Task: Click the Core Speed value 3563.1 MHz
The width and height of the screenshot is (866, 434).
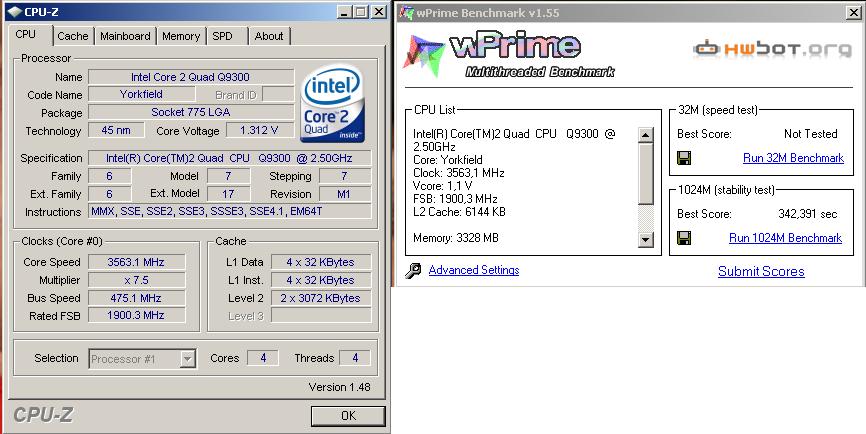Action: (136, 262)
